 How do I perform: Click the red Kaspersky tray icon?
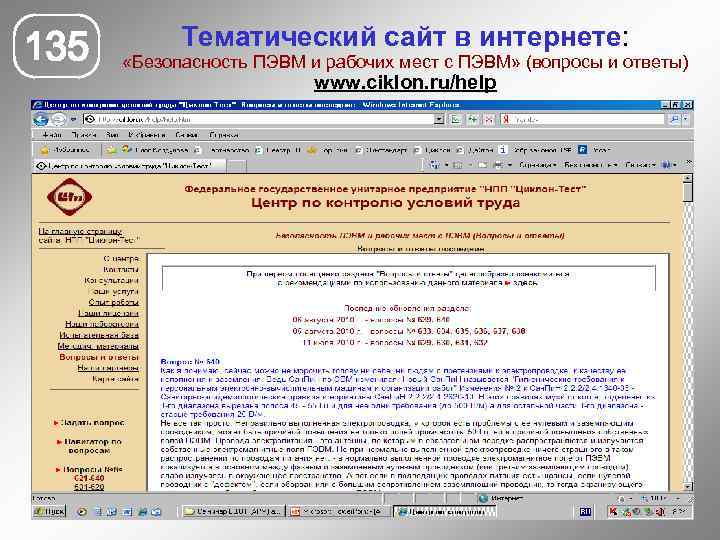[x=613, y=511]
